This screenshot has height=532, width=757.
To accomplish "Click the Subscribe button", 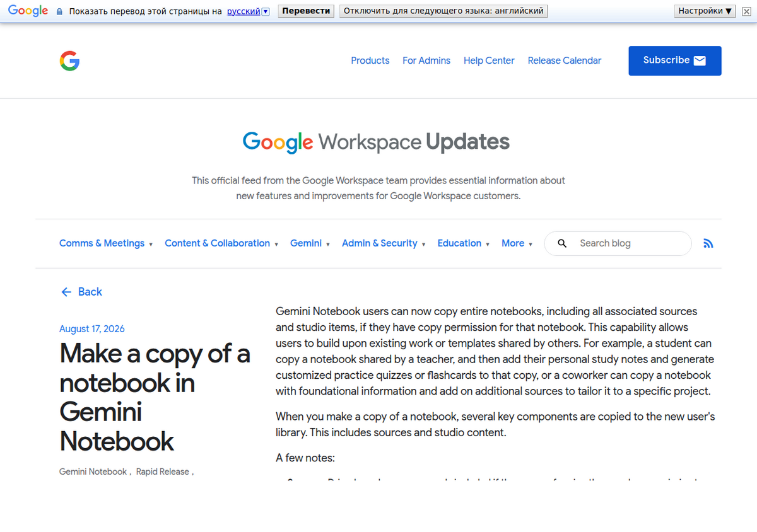I will click(675, 61).
